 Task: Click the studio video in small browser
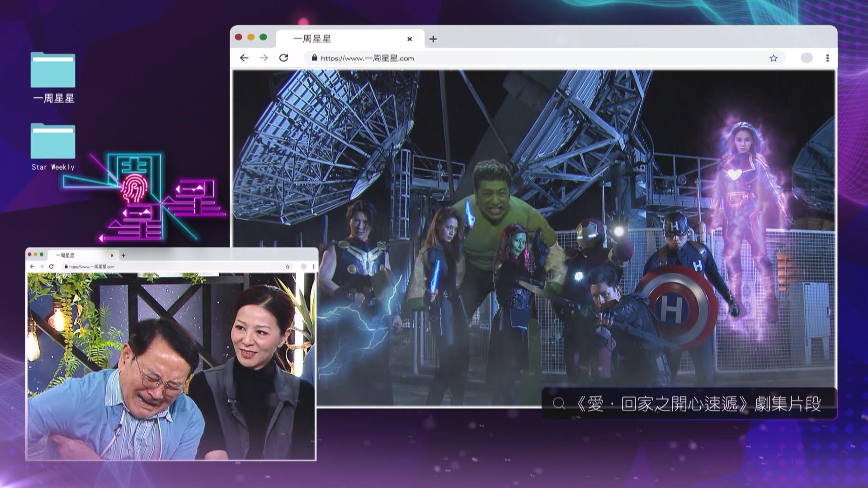[171, 366]
